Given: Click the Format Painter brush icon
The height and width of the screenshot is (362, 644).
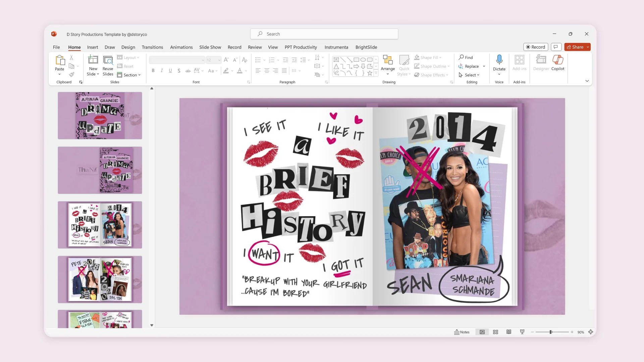Looking at the screenshot, I should tap(71, 75).
